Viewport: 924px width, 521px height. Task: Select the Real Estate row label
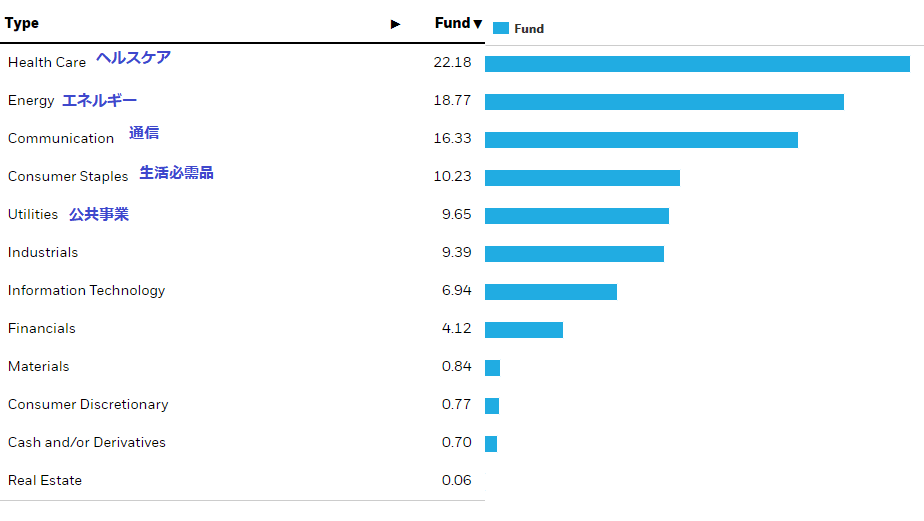45,481
